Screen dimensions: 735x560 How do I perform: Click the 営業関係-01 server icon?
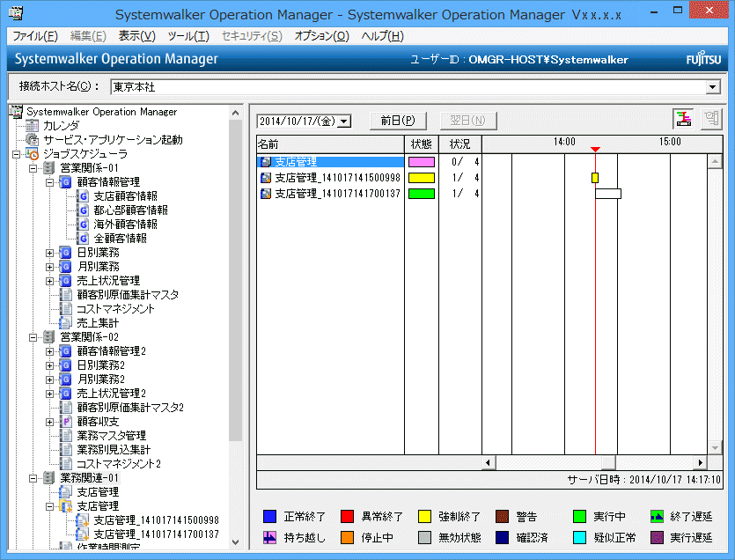(x=48, y=168)
